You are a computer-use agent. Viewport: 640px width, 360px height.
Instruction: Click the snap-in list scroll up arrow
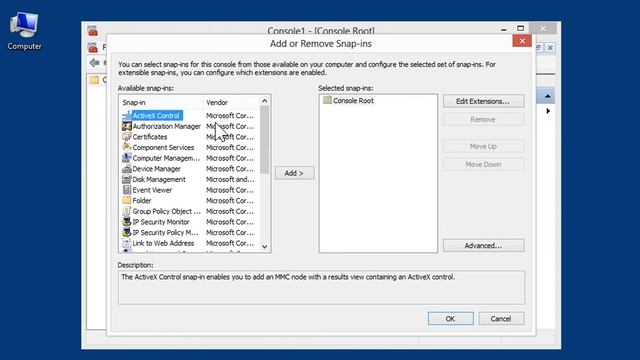tap(264, 101)
